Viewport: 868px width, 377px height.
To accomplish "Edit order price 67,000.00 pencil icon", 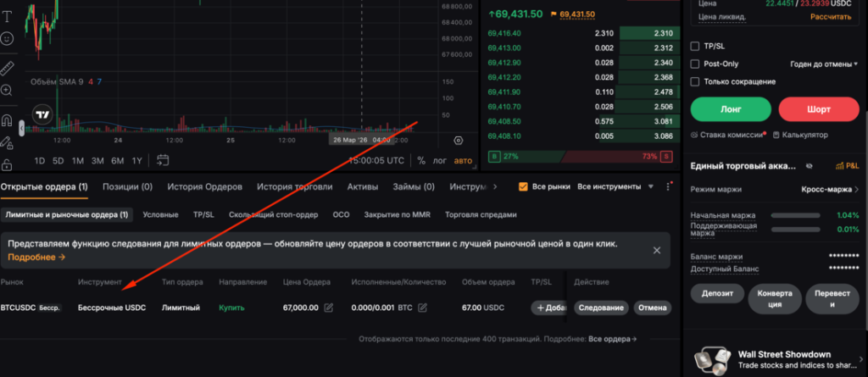I will 329,308.
